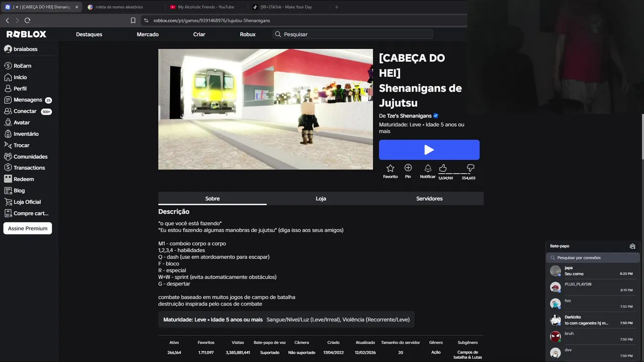Like the game with thumbs up
Viewport: 644px width, 362px height.
443,168
